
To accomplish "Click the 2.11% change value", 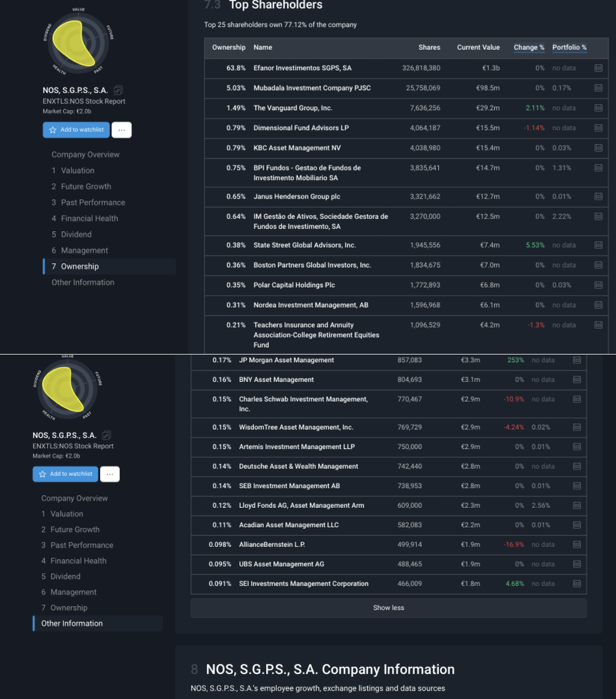I will (x=535, y=108).
